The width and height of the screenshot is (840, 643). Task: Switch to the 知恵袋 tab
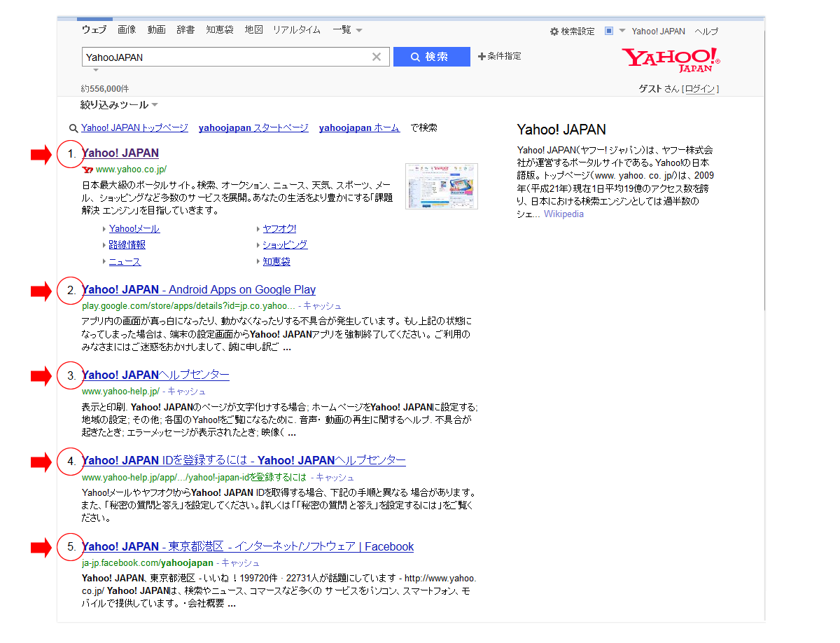pos(219,30)
